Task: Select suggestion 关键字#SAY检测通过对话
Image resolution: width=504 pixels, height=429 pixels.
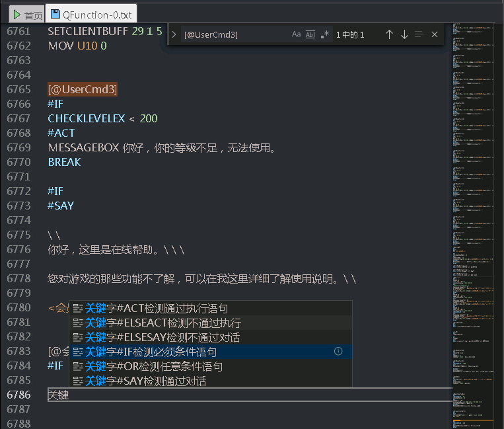Action: (x=211, y=381)
